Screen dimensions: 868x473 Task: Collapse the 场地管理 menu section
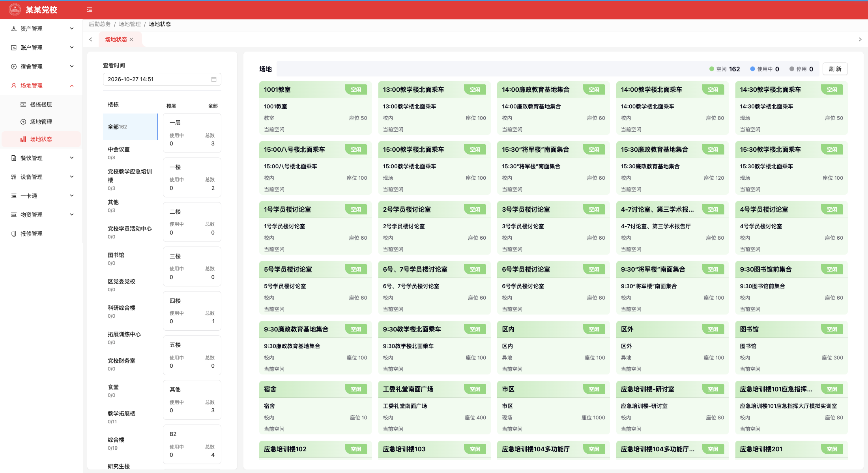click(41, 86)
